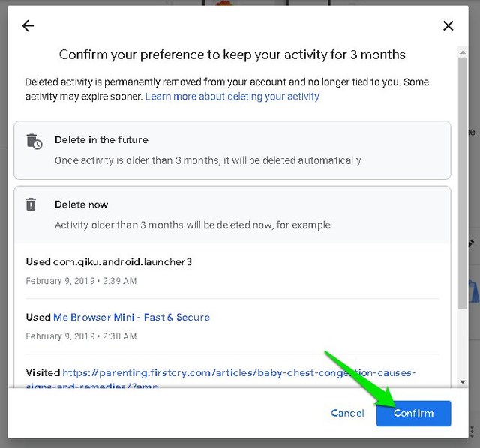Select the Delete now heading

pyautogui.click(x=81, y=205)
